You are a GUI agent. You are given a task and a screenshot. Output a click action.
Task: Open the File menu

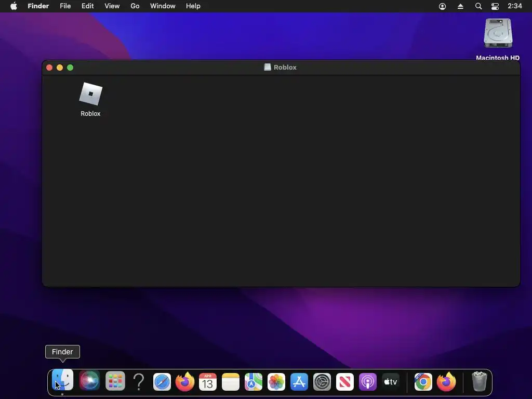[65, 6]
